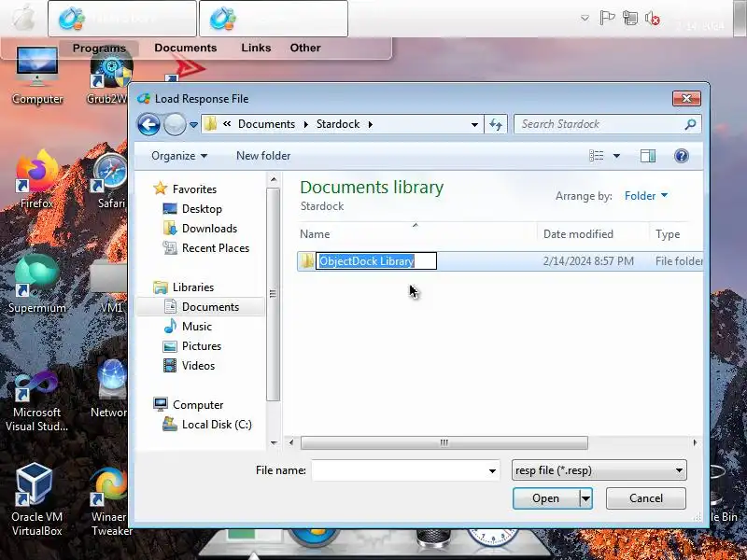747x560 pixels.
Task: Open recent locations dropdown arrow
Action: pyautogui.click(x=193, y=125)
